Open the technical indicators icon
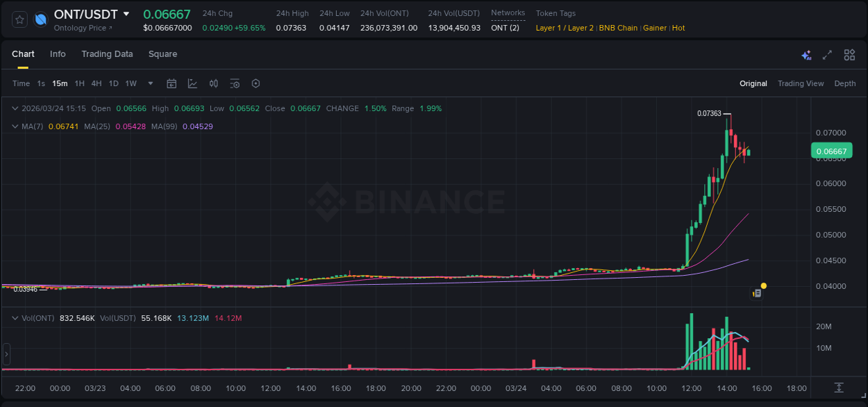Viewport: 868px width, 407px height. click(x=235, y=83)
